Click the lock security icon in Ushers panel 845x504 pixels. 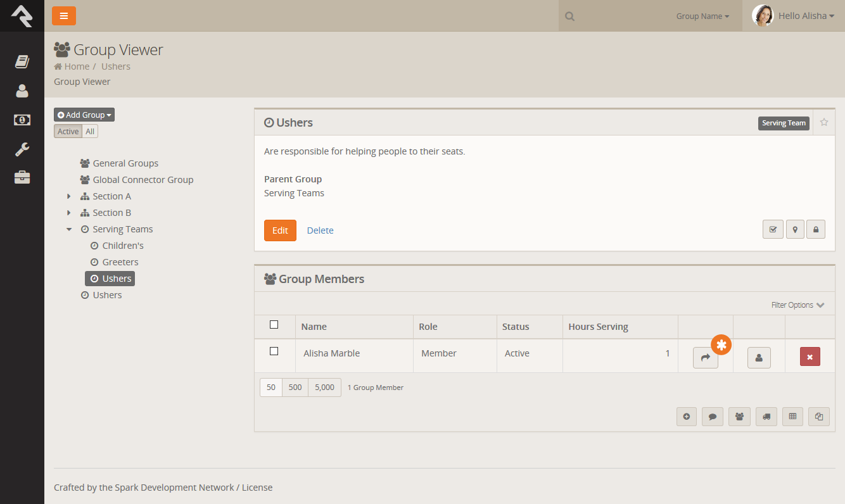tap(815, 230)
